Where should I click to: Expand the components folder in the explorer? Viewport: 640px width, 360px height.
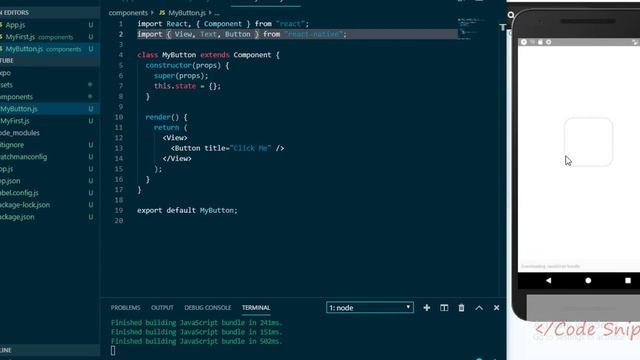(x=16, y=97)
